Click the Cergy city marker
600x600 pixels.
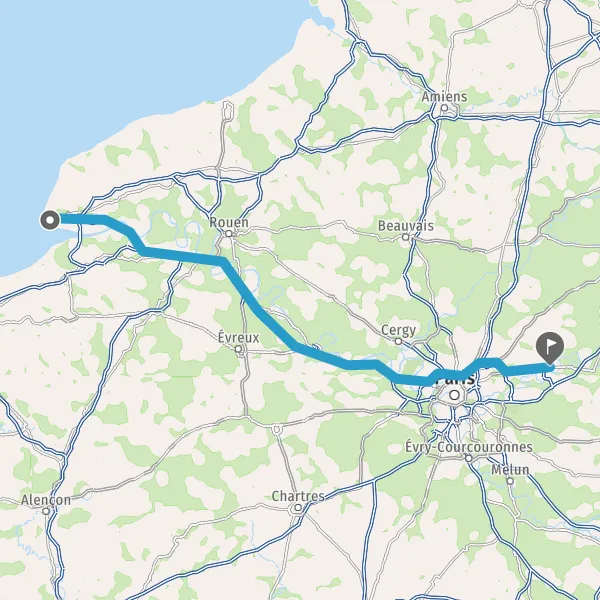pos(398,341)
